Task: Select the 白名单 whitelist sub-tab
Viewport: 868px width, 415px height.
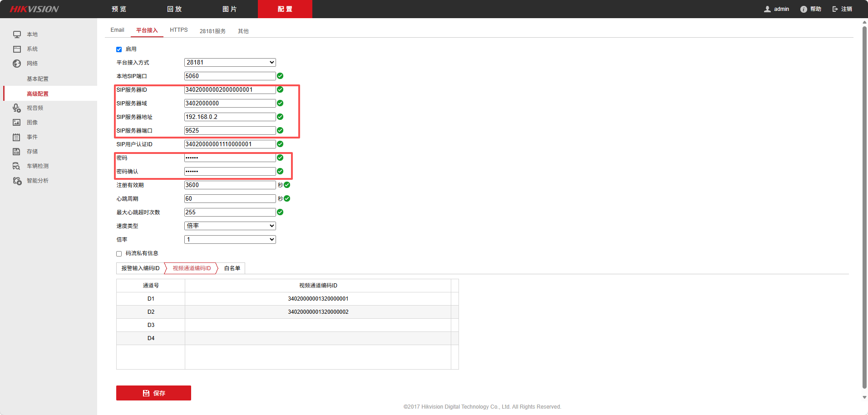Action: tap(232, 268)
